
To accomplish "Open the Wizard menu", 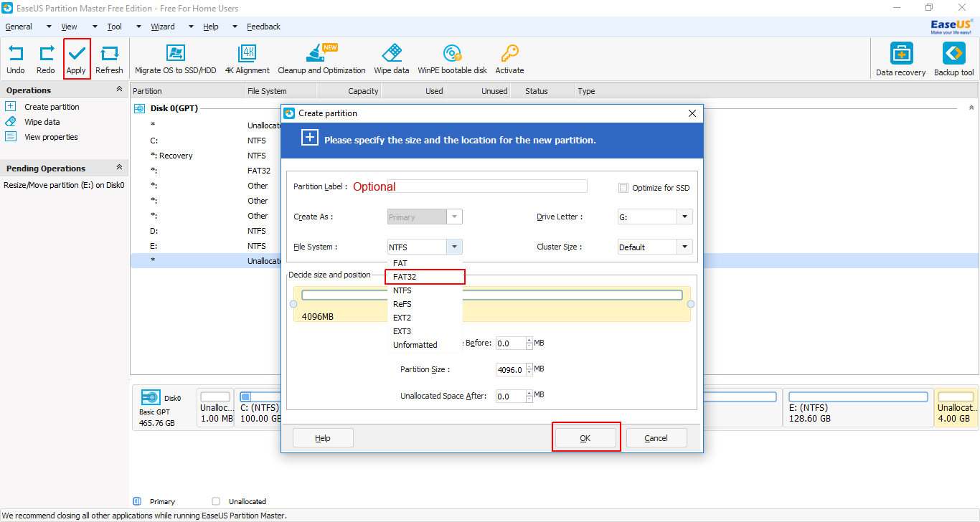I will (x=163, y=27).
